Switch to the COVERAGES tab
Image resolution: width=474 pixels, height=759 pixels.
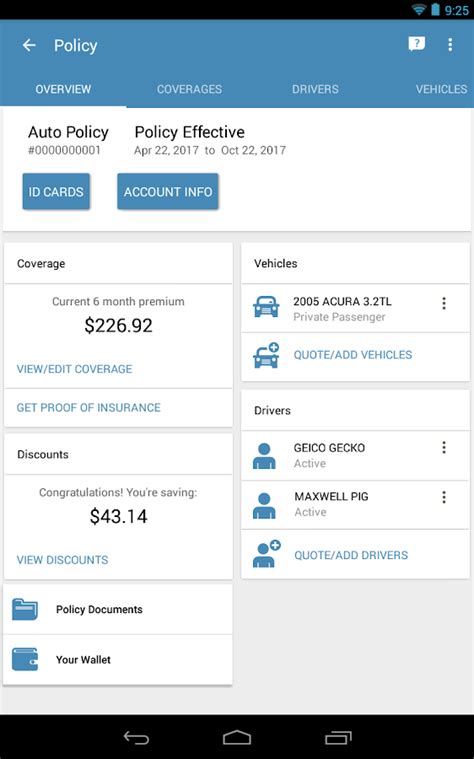pos(189,89)
